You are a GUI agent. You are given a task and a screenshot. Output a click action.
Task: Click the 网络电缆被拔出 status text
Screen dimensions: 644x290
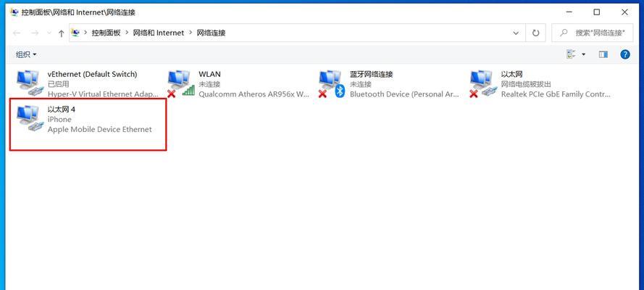(526, 84)
